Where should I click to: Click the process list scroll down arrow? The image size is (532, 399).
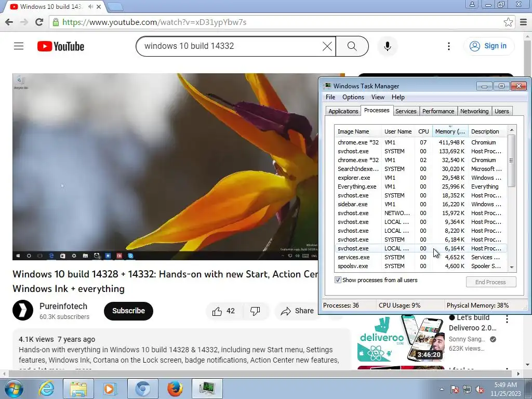(512, 268)
